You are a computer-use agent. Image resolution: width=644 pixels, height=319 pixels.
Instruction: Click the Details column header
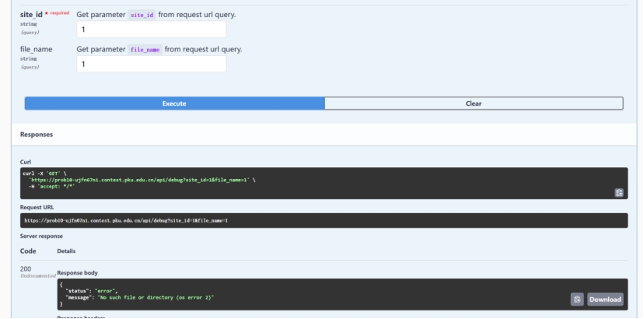click(x=66, y=251)
